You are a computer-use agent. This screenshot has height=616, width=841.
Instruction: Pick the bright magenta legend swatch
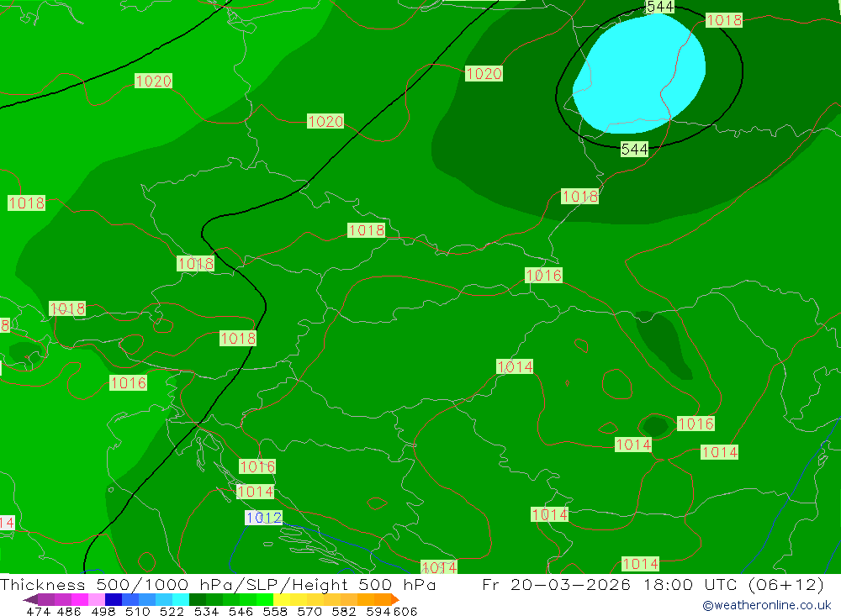click(80, 599)
